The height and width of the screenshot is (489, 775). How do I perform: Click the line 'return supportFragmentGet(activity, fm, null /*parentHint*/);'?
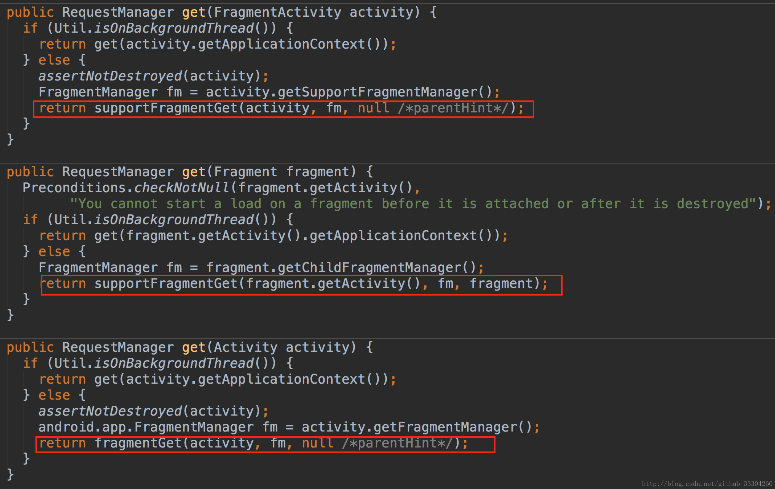click(281, 108)
